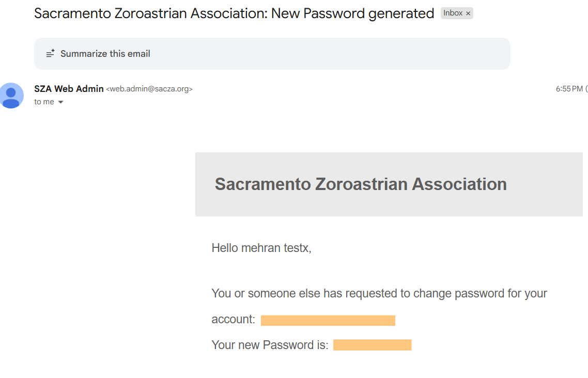Click the redacted account name highlight
This screenshot has height=378, width=588.
click(x=328, y=320)
